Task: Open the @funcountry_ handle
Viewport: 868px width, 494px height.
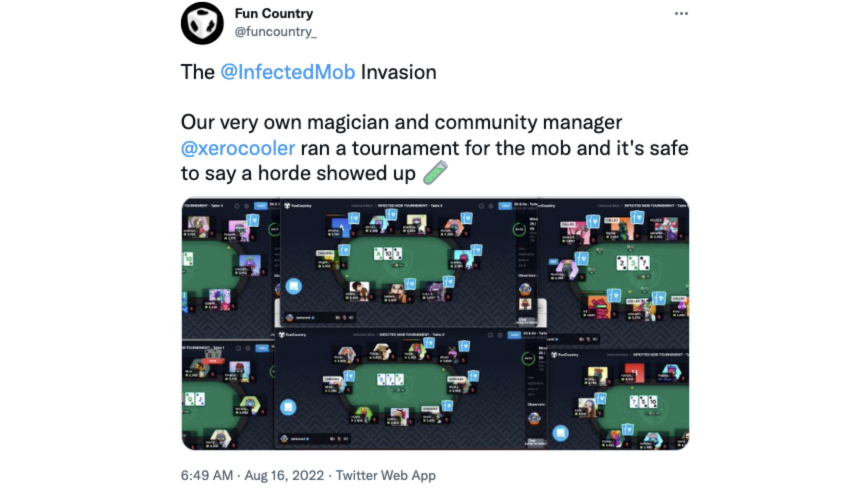Action: (276, 32)
